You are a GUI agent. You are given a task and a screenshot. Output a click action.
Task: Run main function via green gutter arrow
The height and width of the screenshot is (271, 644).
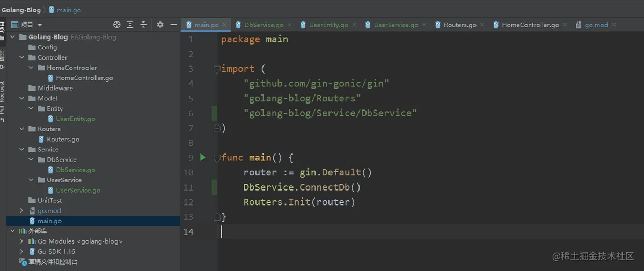[x=203, y=157]
